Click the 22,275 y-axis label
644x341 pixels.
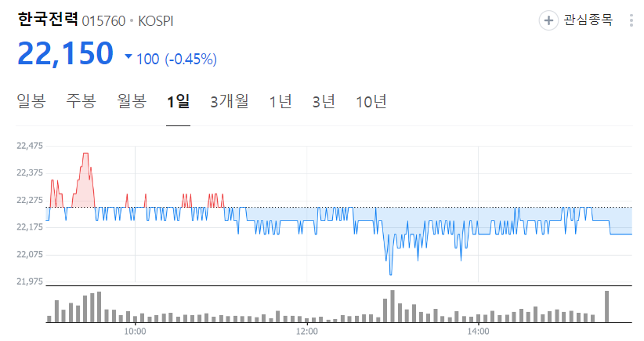30,200
